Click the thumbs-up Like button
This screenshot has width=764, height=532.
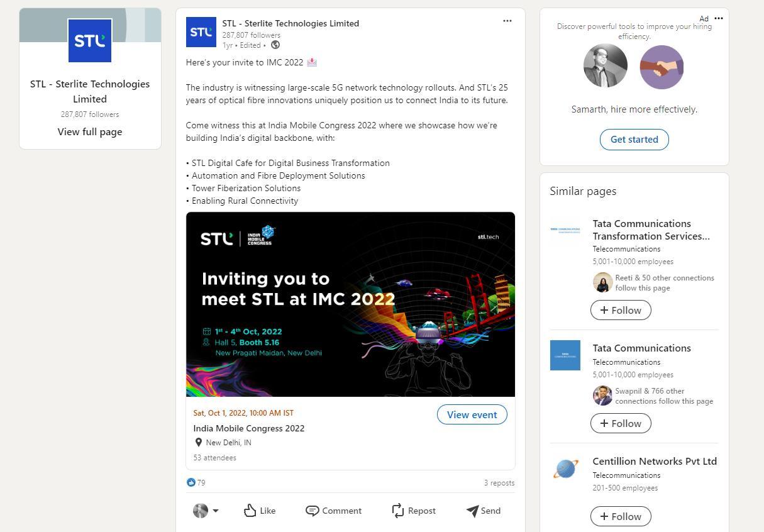pos(260,511)
